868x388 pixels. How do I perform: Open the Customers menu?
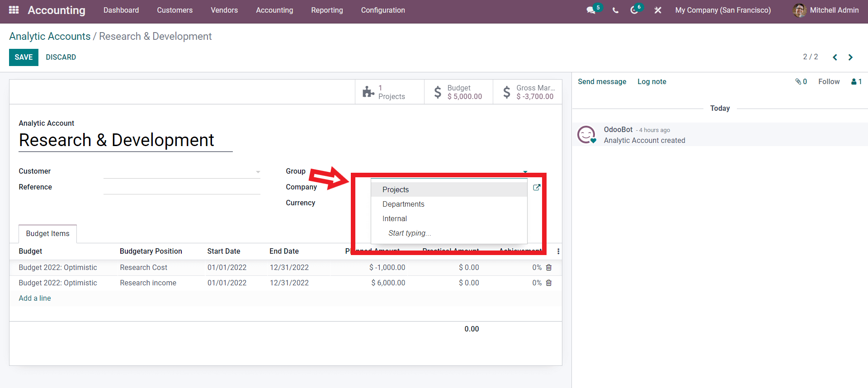coord(175,10)
